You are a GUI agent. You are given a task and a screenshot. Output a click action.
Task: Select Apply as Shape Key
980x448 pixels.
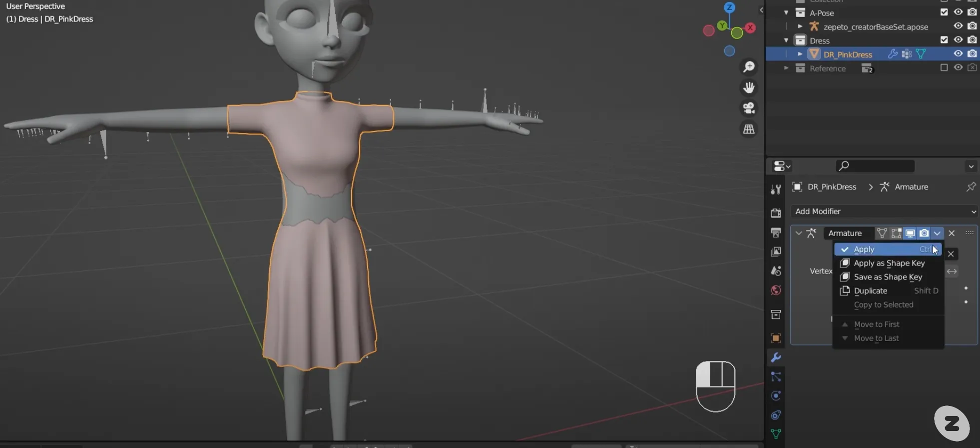(x=889, y=263)
